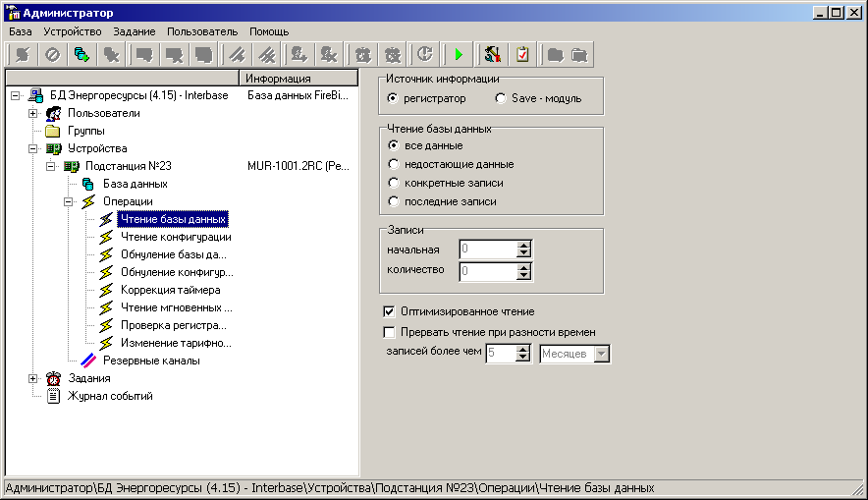Open the Месяцев units dropdown
The height and width of the screenshot is (500, 868).
601,354
